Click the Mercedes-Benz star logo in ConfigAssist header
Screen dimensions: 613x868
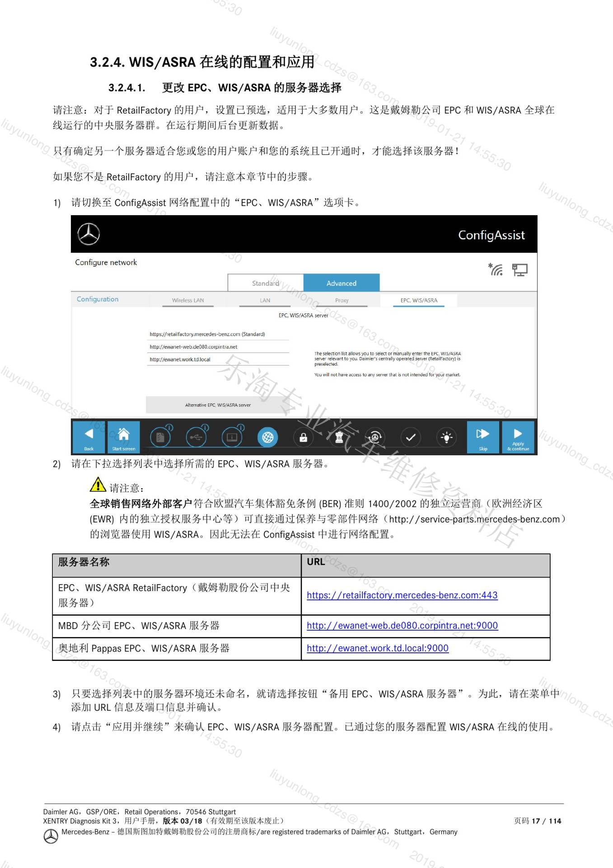89,234
